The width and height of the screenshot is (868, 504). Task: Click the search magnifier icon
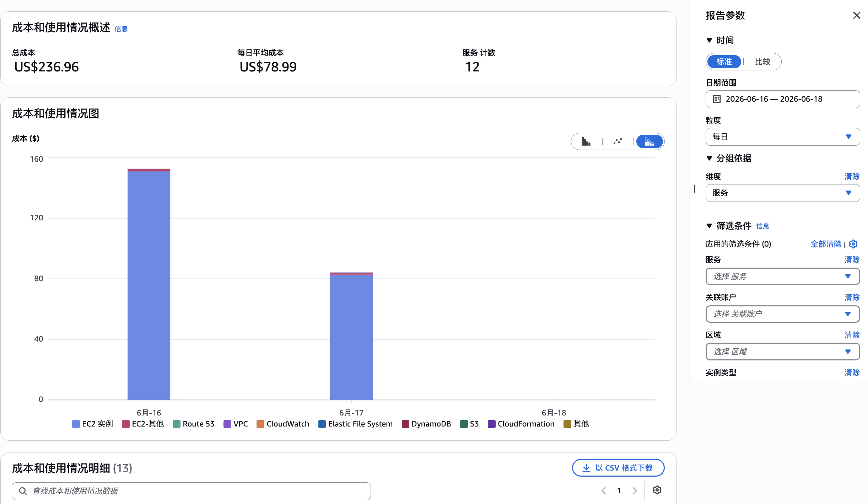(x=23, y=491)
